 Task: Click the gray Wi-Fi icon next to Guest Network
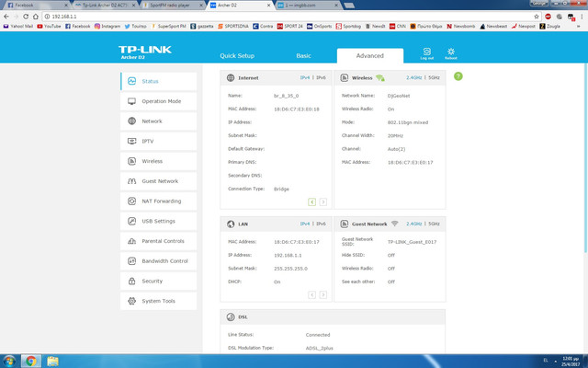394,224
